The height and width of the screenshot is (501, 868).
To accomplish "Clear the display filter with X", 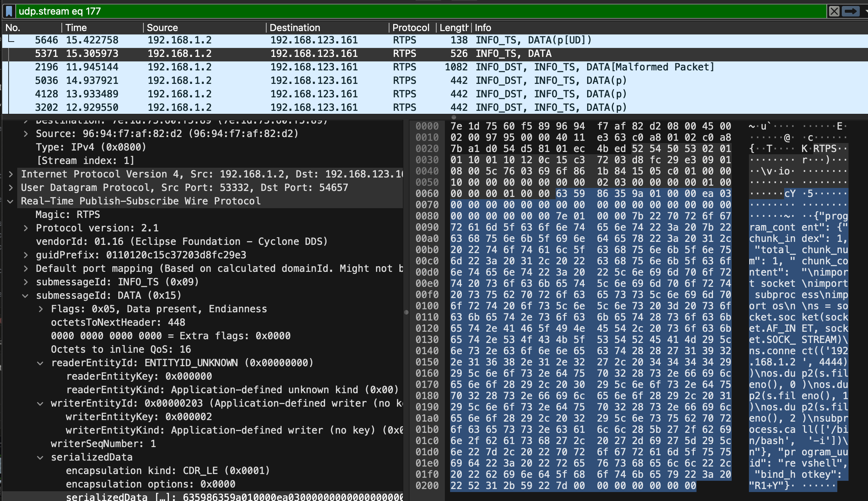I will click(834, 11).
